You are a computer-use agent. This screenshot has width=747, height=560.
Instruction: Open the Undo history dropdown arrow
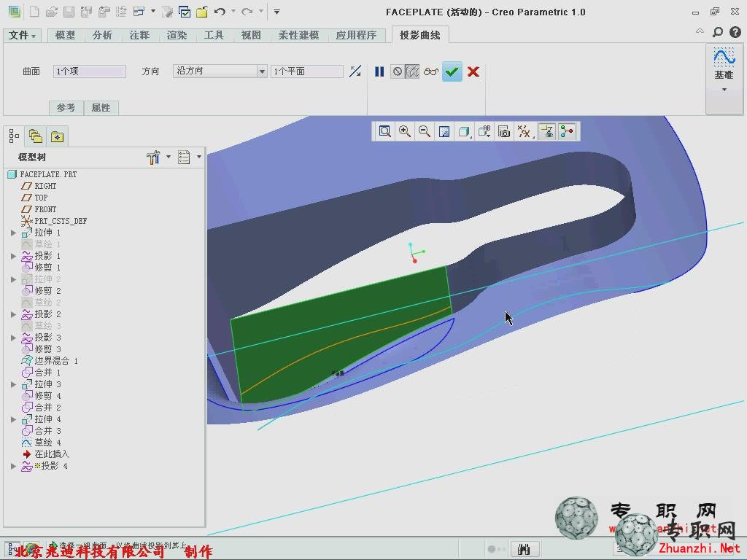(x=233, y=11)
